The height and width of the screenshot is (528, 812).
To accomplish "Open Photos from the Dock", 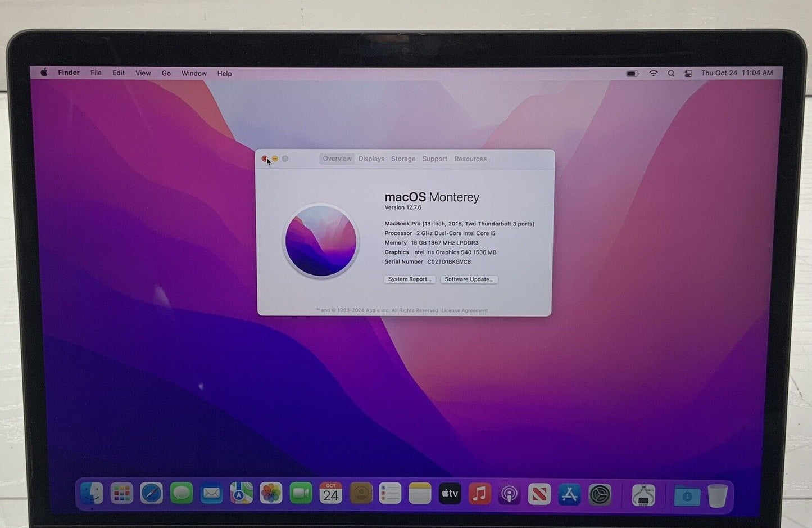I will pos(271,494).
